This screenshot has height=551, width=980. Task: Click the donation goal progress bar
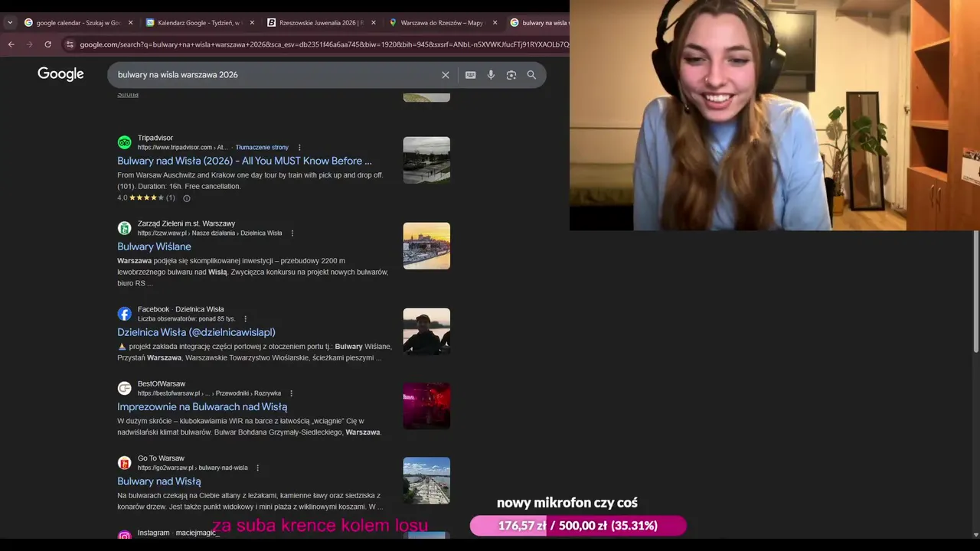pos(578,526)
